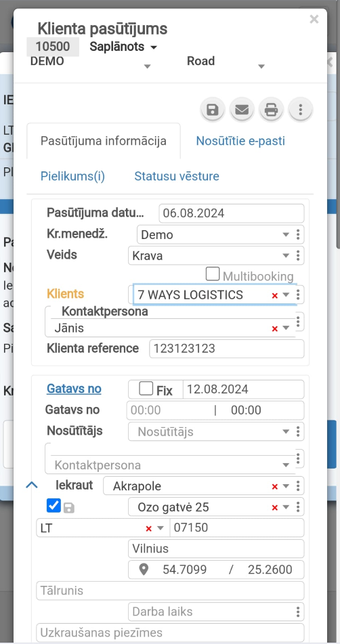Image resolution: width=340 pixels, height=644 pixels.
Task: Click the Gatavs no link
Action: (74, 389)
